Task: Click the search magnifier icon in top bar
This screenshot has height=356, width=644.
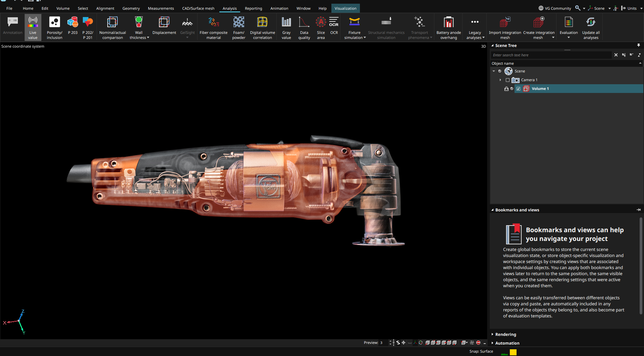Action: point(578,8)
